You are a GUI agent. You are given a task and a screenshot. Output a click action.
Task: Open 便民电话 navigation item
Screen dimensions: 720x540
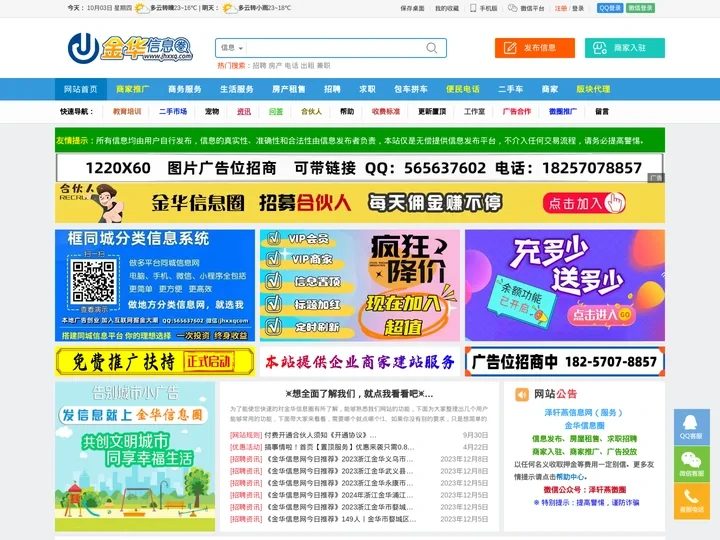click(x=462, y=89)
